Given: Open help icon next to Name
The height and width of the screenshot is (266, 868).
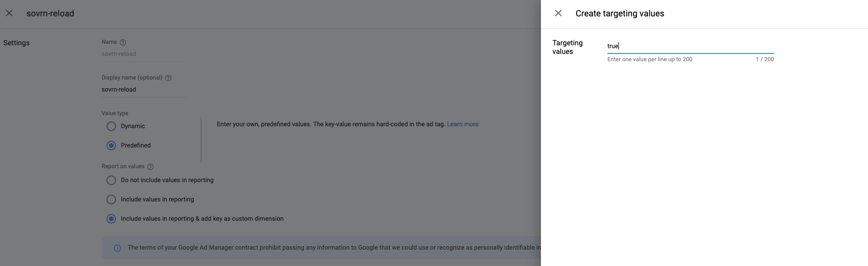Looking at the screenshot, I should tap(123, 42).
